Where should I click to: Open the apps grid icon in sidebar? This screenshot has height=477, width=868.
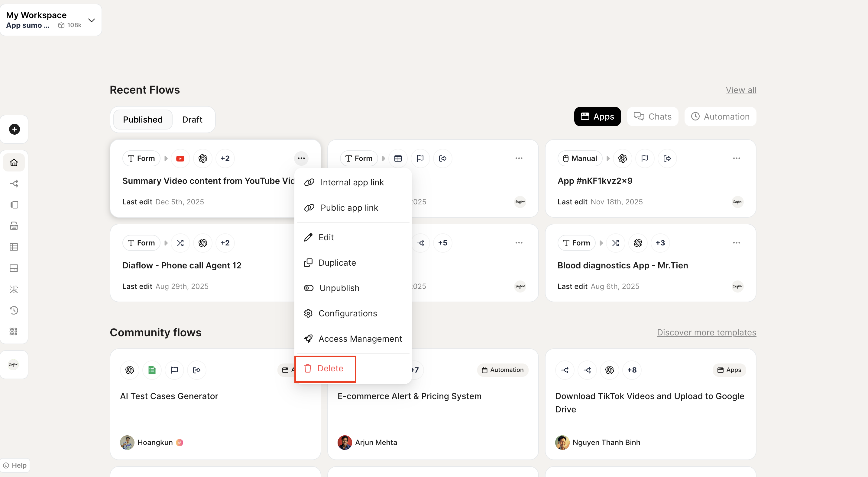click(14, 331)
